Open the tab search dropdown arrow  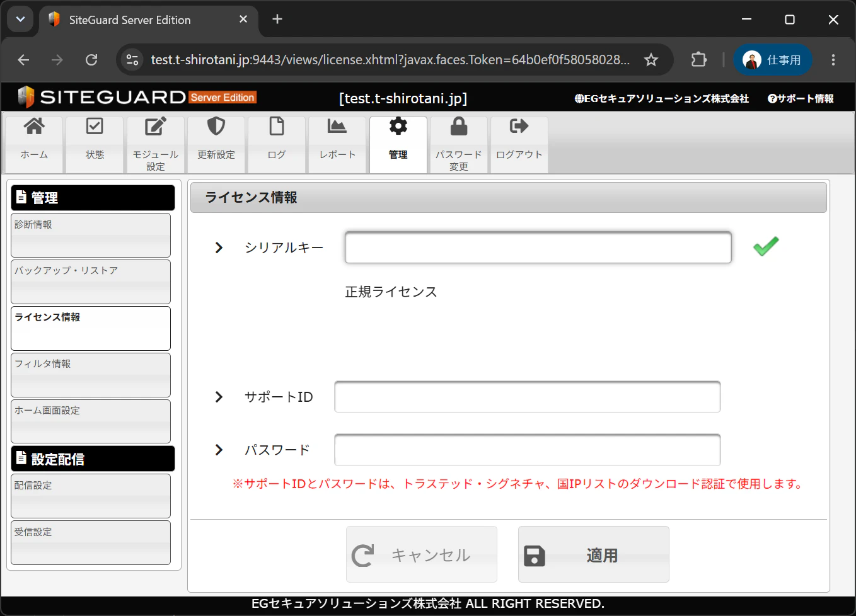click(x=21, y=20)
